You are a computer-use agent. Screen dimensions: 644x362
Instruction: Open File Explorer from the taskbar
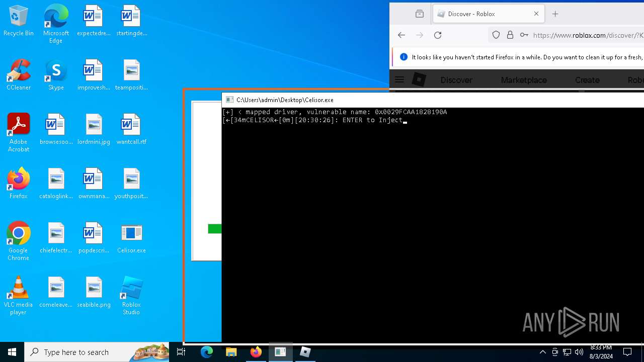click(x=231, y=352)
